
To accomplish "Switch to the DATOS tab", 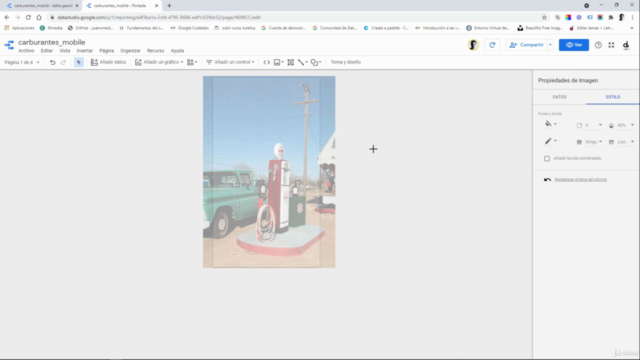I will pyautogui.click(x=559, y=97).
